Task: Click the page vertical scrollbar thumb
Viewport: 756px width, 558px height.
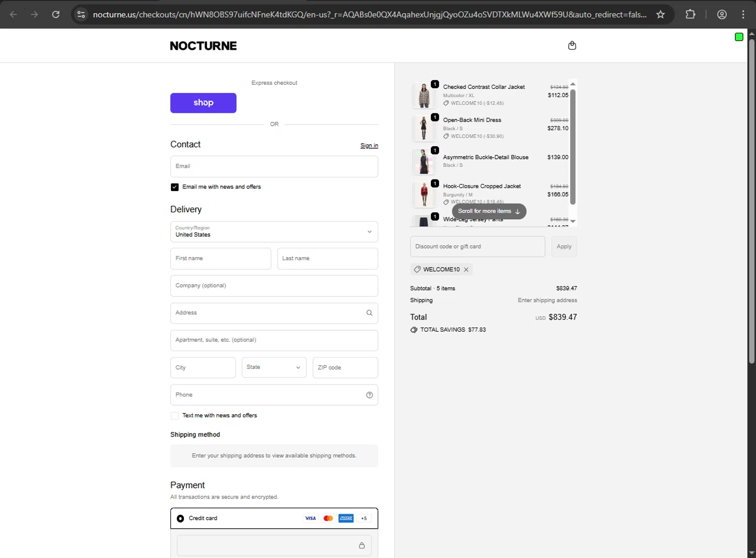Action: (x=751, y=202)
